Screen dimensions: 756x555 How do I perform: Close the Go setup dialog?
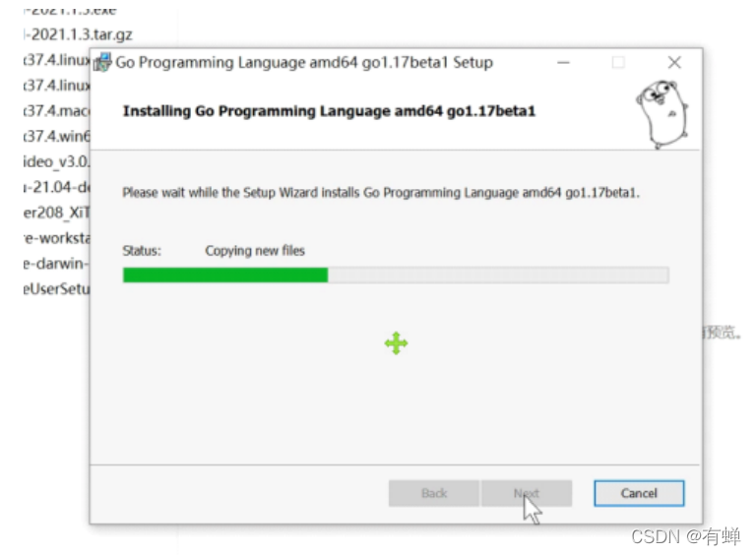click(x=674, y=63)
